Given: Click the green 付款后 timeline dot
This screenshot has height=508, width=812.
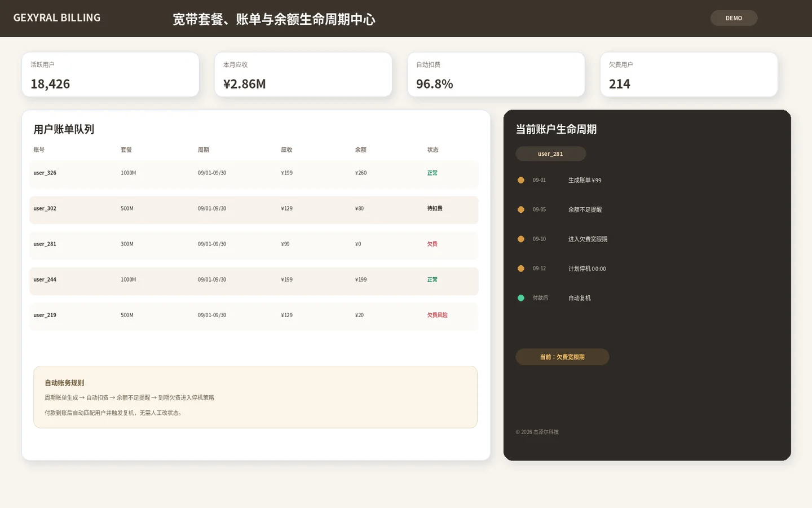Looking at the screenshot, I should point(521,298).
